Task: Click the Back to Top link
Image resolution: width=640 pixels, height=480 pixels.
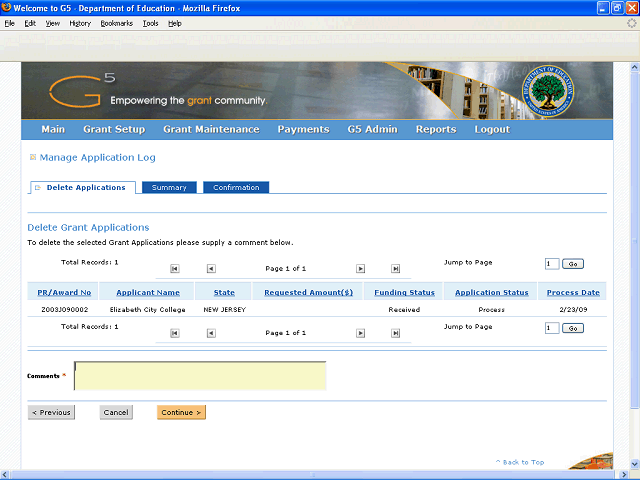Action: pos(520,462)
